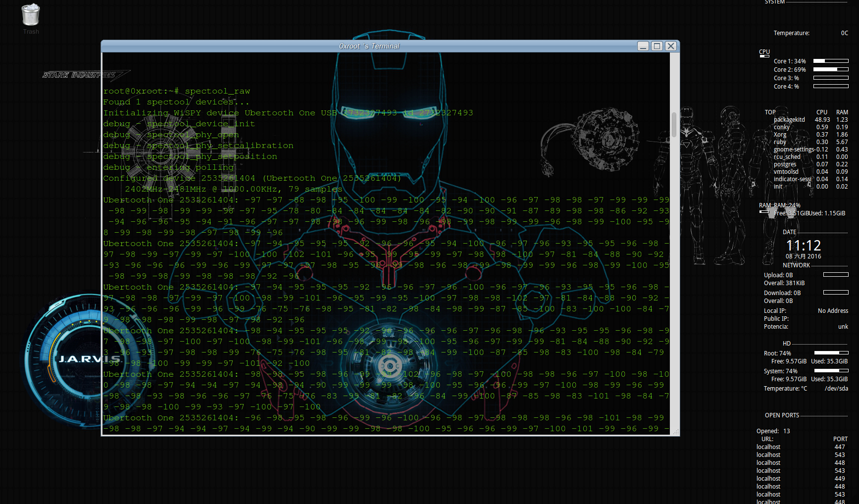The width and height of the screenshot is (859, 504).
Task: Click the 'Initializing WiSPY device' output line
Action: click(288, 113)
